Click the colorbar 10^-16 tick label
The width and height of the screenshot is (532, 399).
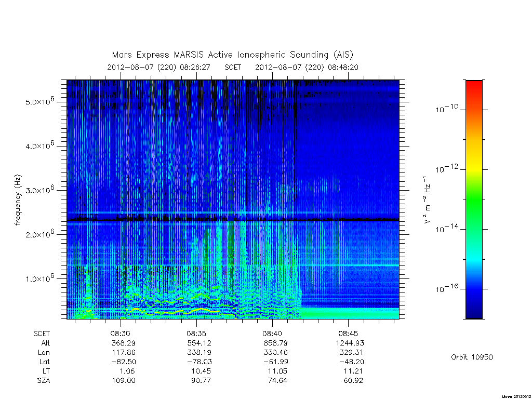tap(446, 288)
